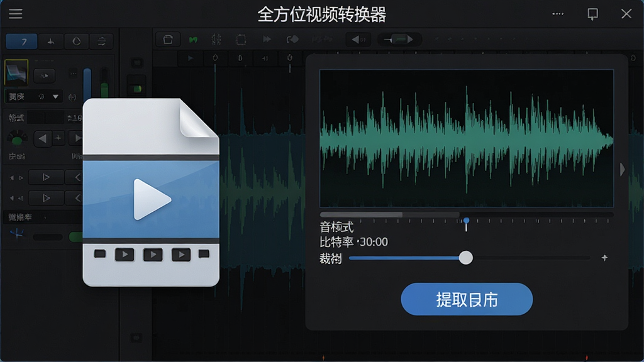Click the play button in the first transport row
This screenshot has width=644, height=362.
[46, 177]
